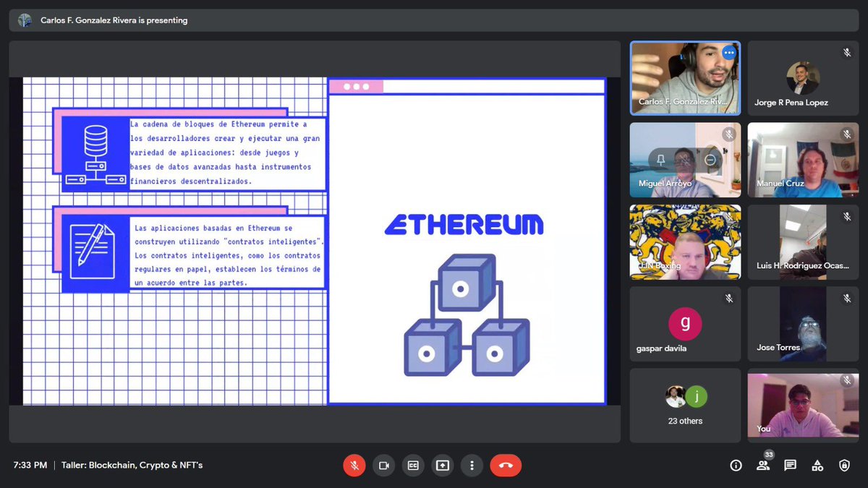Click the meeting title 'Taller: Blockchain, Crypto & NFT's'
868x488 pixels.
coord(132,465)
